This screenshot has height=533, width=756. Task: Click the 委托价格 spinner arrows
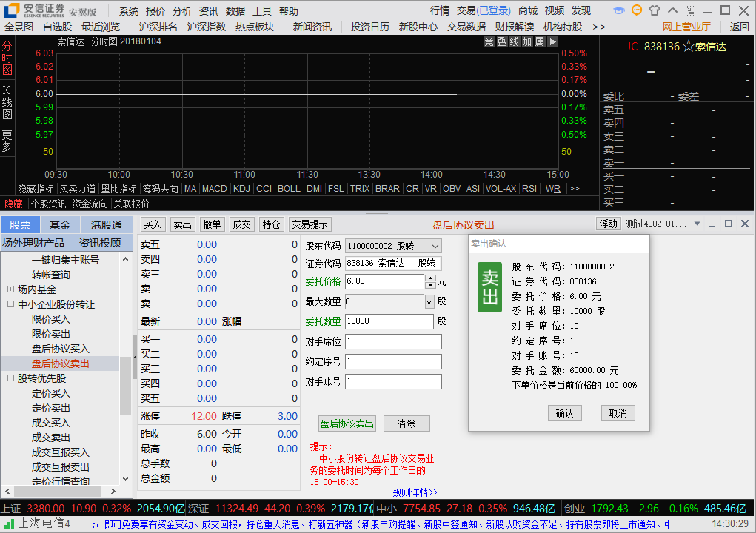point(430,281)
